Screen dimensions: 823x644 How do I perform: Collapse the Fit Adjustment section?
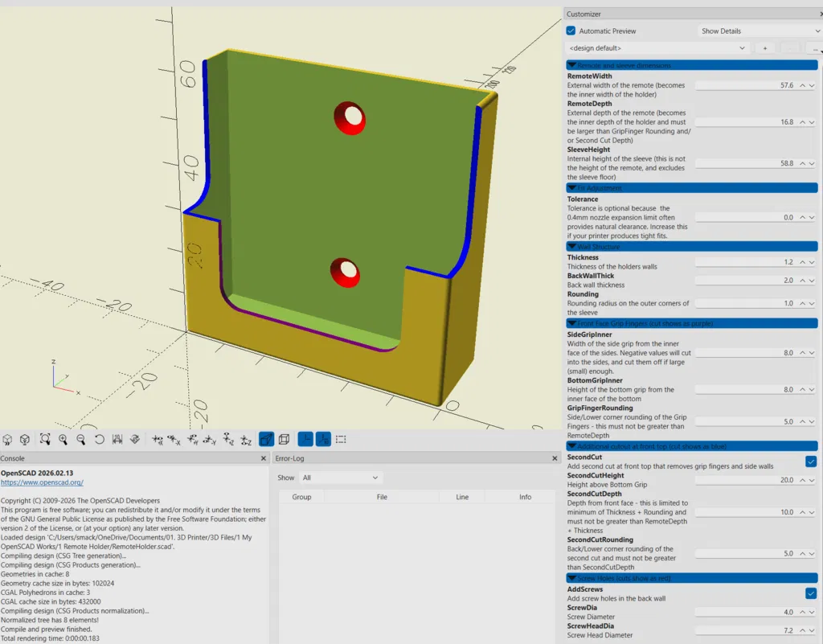click(692, 188)
